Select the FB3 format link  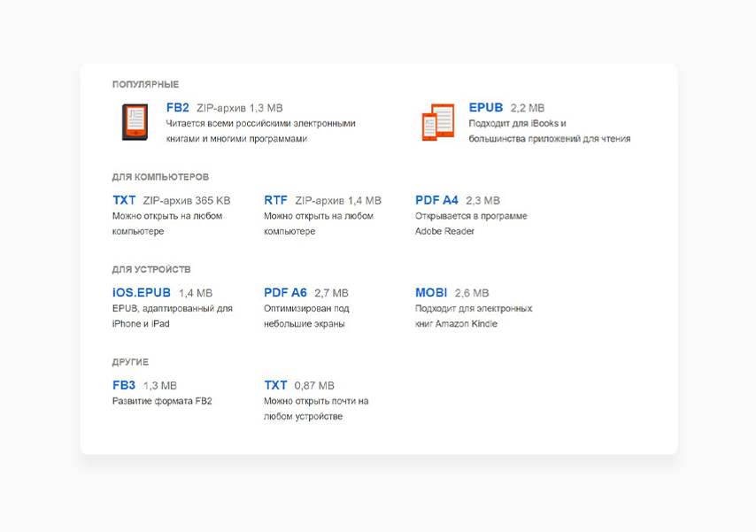(124, 385)
